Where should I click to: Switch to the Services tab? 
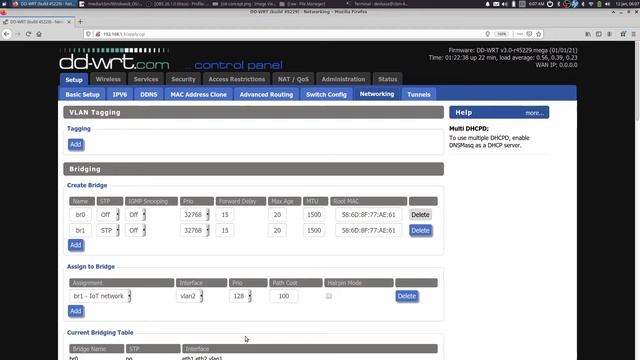(146, 79)
